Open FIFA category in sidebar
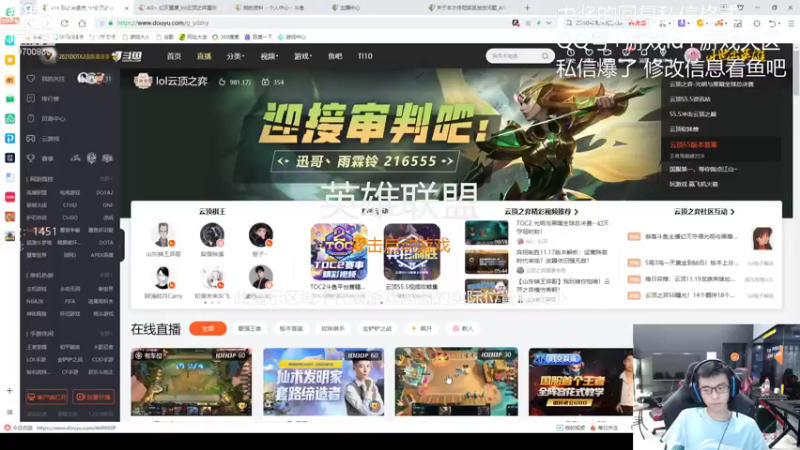 70,302
